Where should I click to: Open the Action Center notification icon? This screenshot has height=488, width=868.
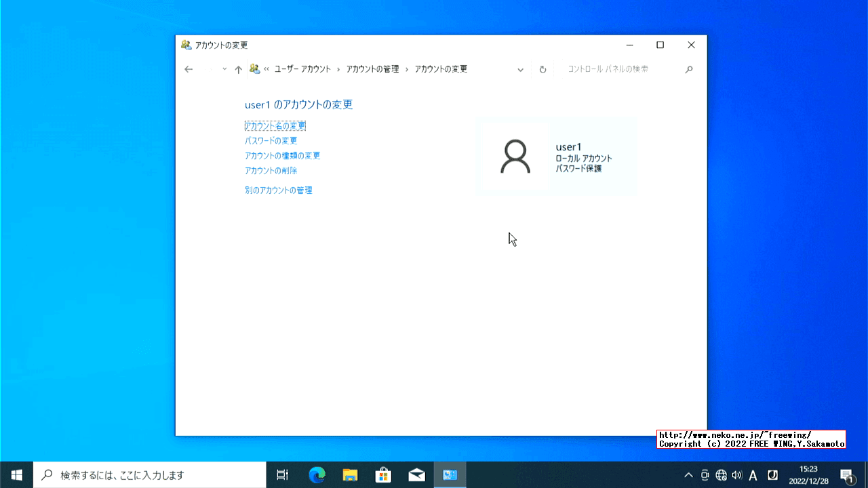coord(844,475)
